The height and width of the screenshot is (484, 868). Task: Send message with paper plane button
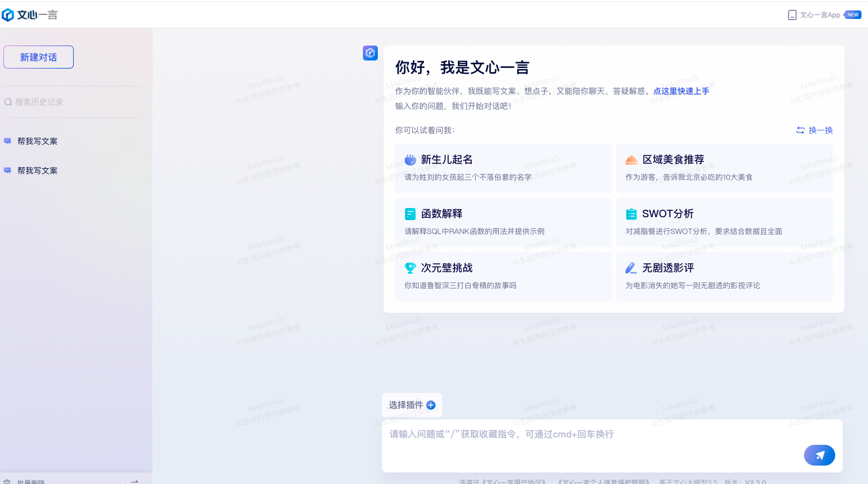coord(820,455)
